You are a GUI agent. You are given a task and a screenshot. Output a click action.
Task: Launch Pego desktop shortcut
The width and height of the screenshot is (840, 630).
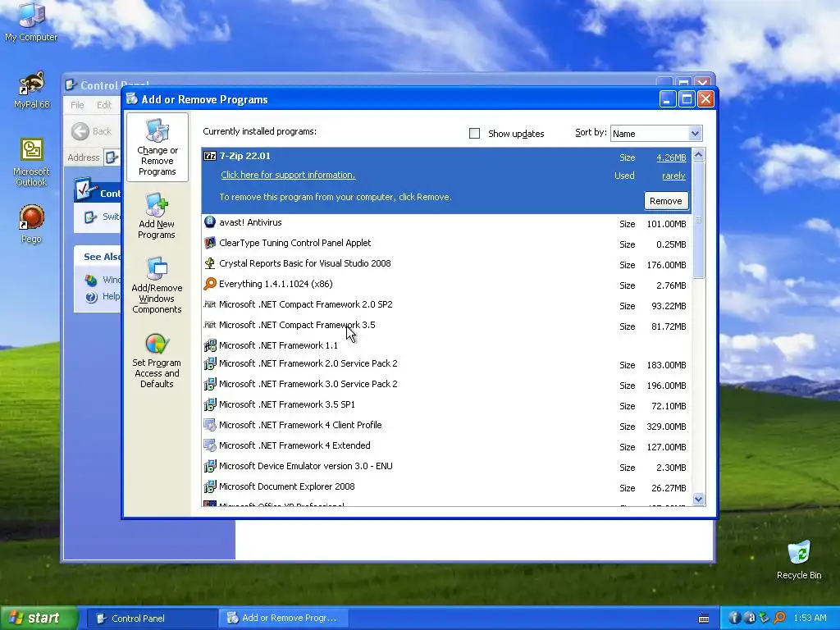pyautogui.click(x=31, y=224)
